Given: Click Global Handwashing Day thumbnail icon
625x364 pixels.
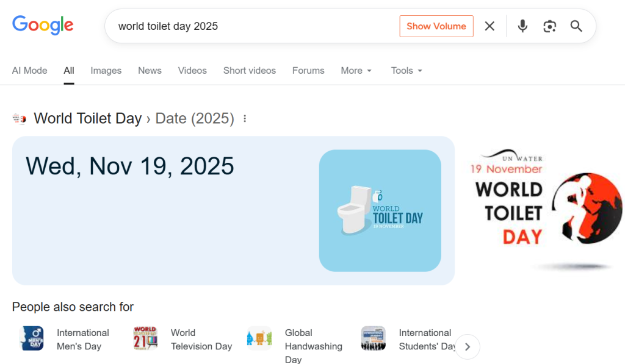Looking at the screenshot, I should 259,338.
